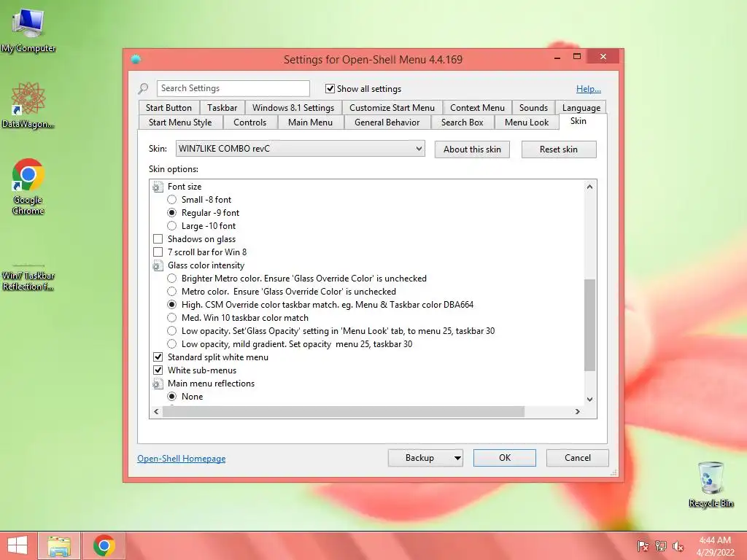Open the DataWagon desktop shortcut
The image size is (747, 560).
click(x=28, y=105)
